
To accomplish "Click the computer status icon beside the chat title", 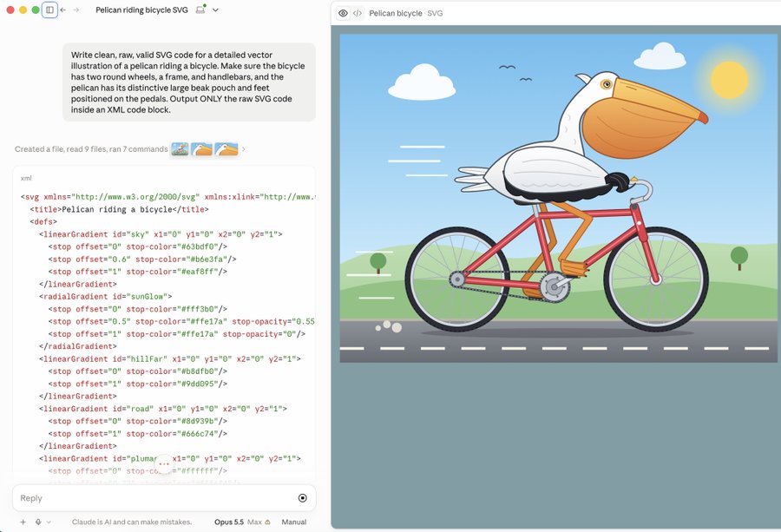I will coord(200,10).
